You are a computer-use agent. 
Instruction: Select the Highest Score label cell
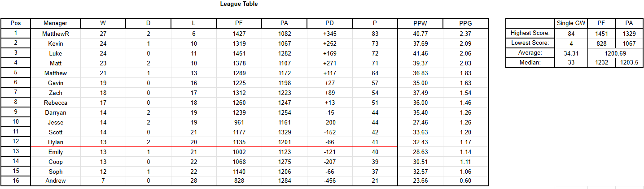click(x=530, y=33)
